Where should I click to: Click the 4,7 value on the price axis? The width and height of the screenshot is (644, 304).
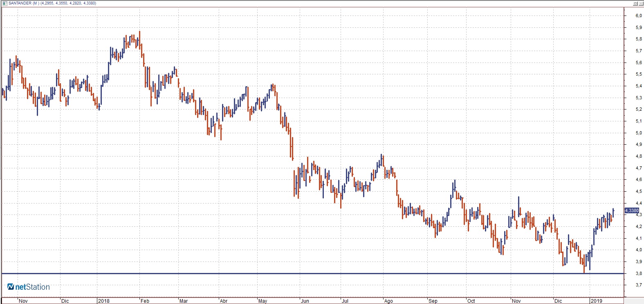pyautogui.click(x=639, y=168)
